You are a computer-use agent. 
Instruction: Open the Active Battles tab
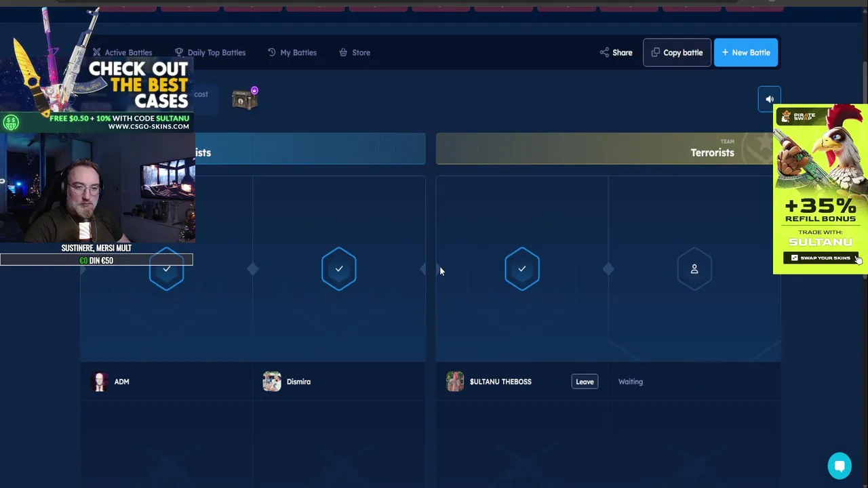click(x=122, y=52)
